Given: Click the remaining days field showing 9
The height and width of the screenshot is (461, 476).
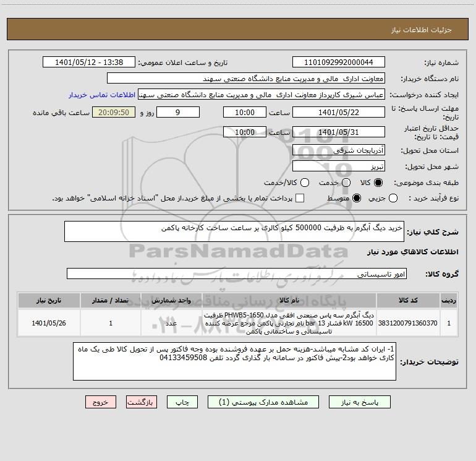Looking at the screenshot, I should coord(178,112).
